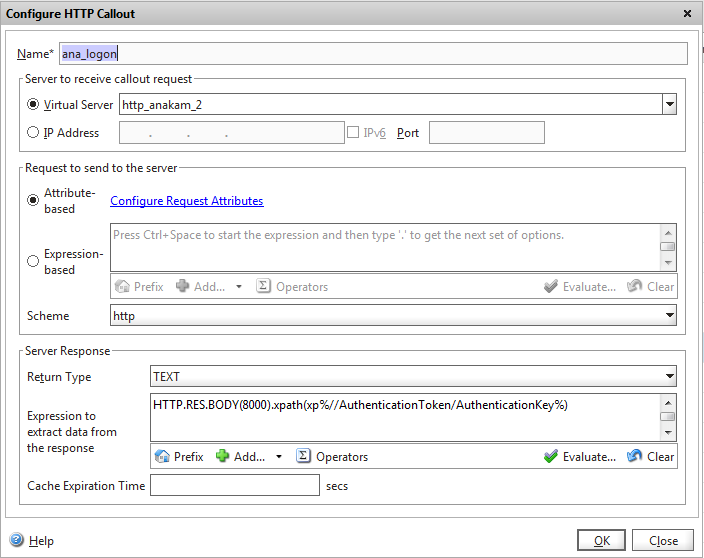Choose the Expression-based radio option
This screenshot has height=558, width=704.
(34, 262)
